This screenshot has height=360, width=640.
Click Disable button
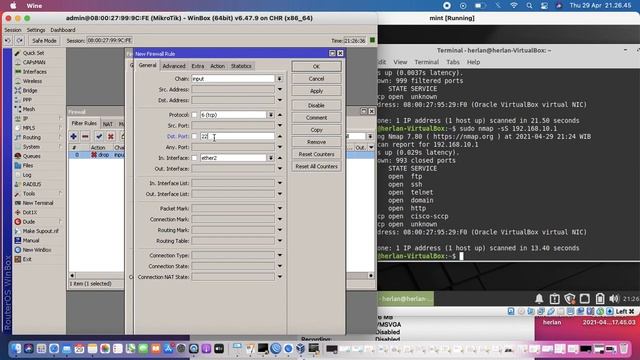[316, 105]
